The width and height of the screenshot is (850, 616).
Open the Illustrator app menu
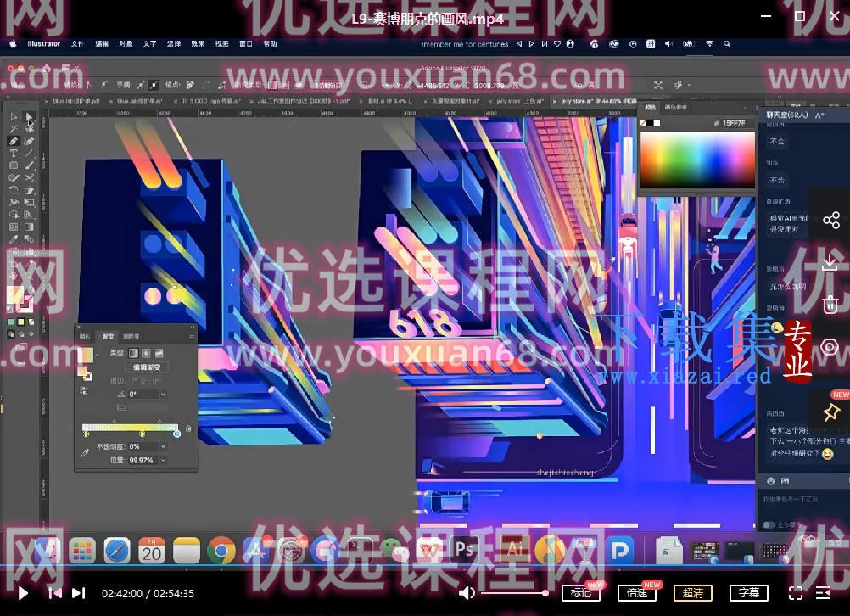tap(44, 44)
